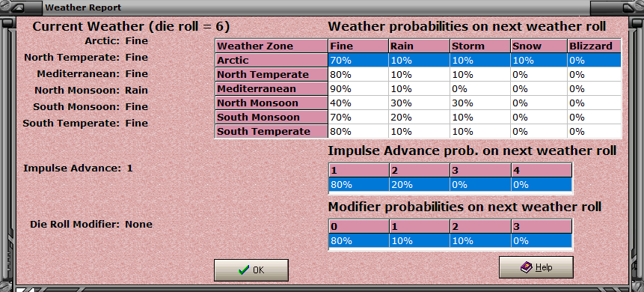Click North Monsoon Rain cell 30%
644x292 pixels.
click(x=419, y=103)
